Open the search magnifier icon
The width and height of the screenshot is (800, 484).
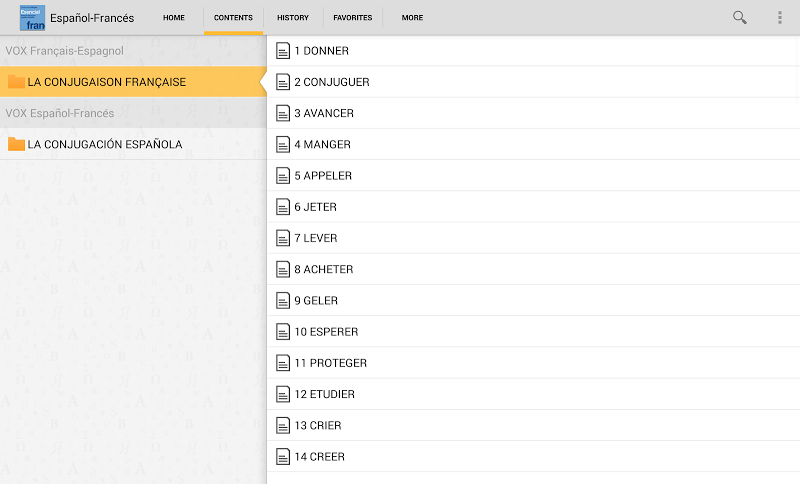pyautogui.click(x=739, y=17)
